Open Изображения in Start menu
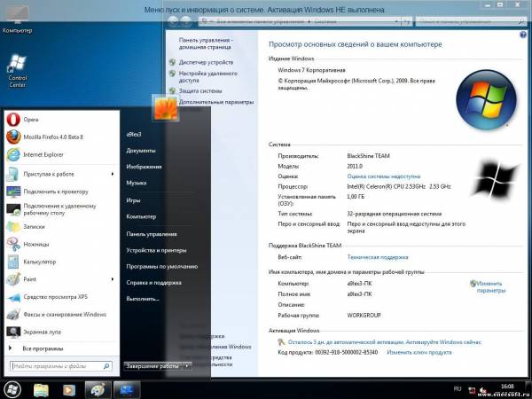The image size is (532, 399). pos(144,167)
